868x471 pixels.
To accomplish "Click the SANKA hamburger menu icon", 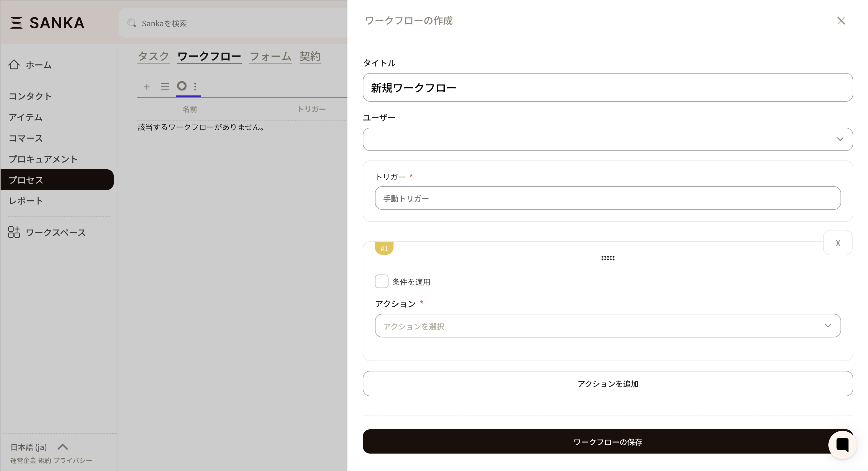I will click(x=16, y=23).
